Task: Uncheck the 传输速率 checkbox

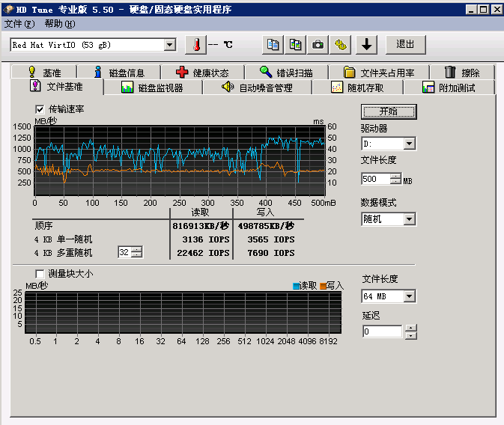Action: coord(40,109)
